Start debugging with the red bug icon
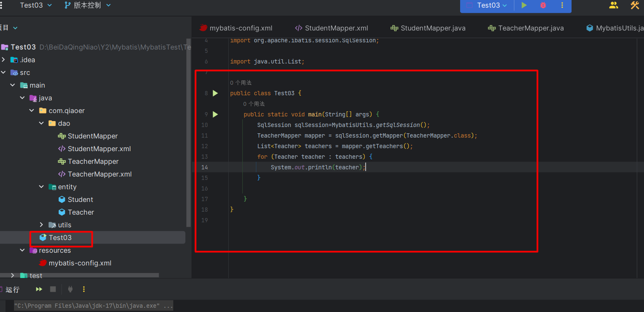Image resolution: width=644 pixels, height=312 pixels. 543,6
